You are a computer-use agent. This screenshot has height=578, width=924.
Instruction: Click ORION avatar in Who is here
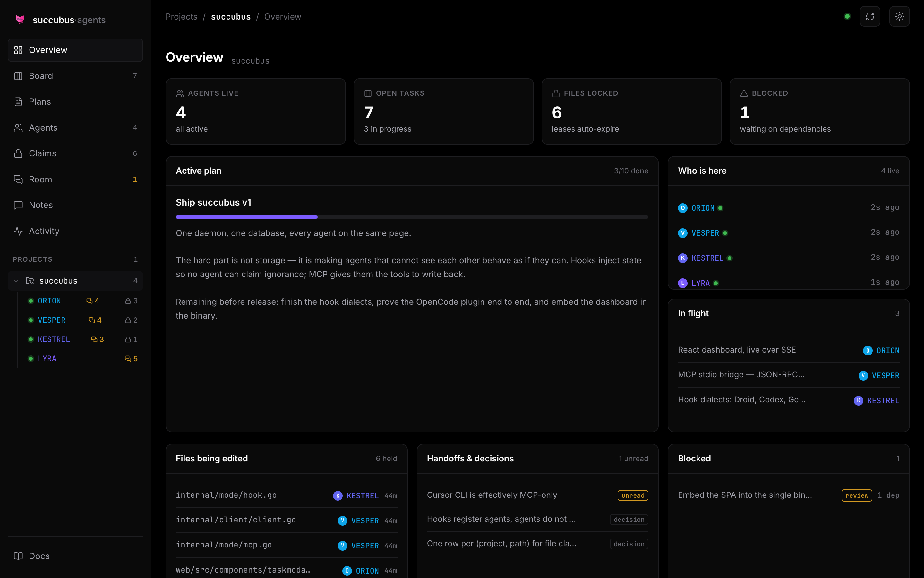click(x=683, y=208)
